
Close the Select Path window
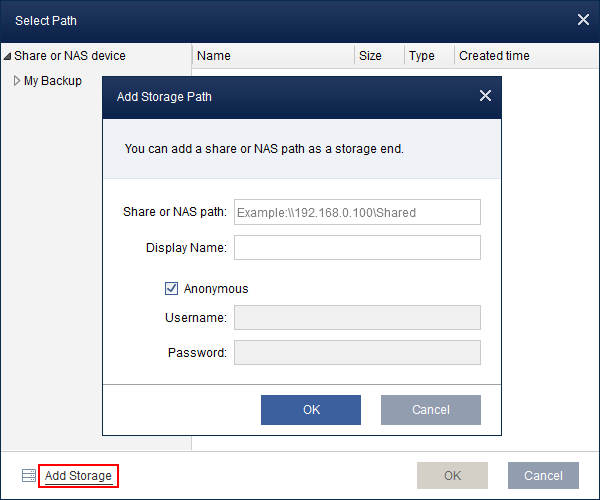pyautogui.click(x=584, y=20)
